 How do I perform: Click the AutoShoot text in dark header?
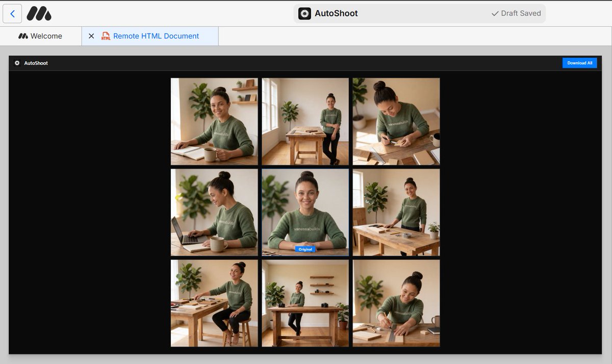pyautogui.click(x=36, y=63)
